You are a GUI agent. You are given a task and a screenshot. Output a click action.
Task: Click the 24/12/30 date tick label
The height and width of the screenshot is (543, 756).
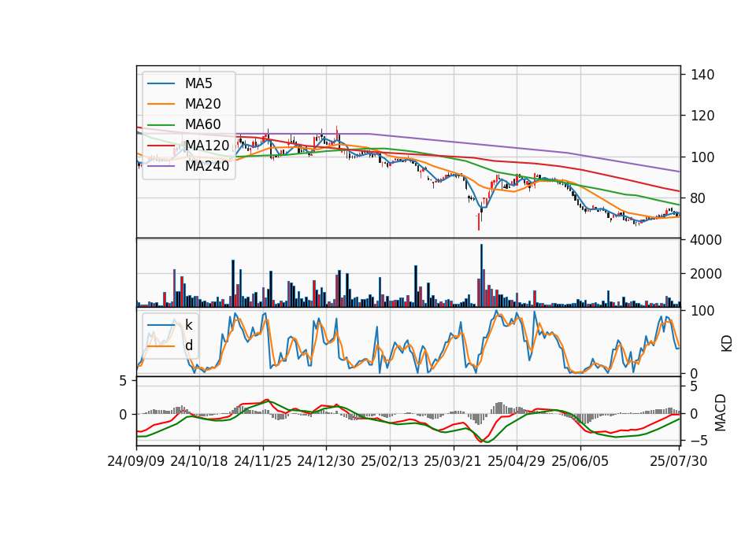326,461
